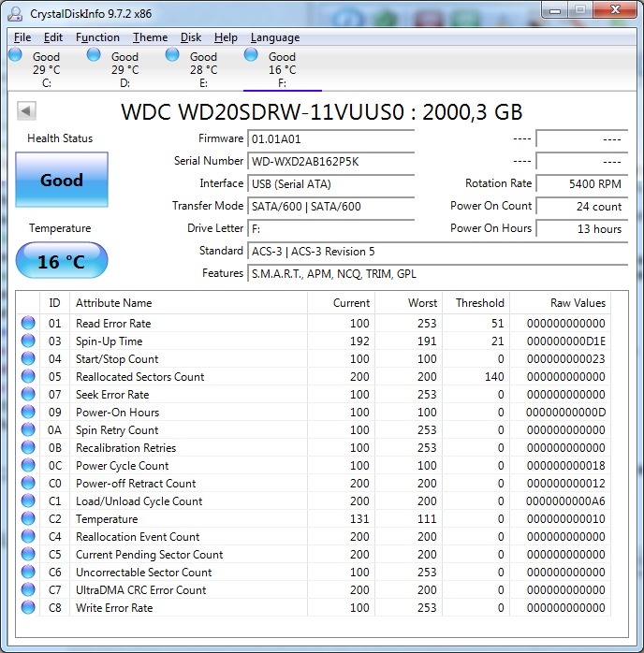Switch to the D: drive tab

click(125, 68)
